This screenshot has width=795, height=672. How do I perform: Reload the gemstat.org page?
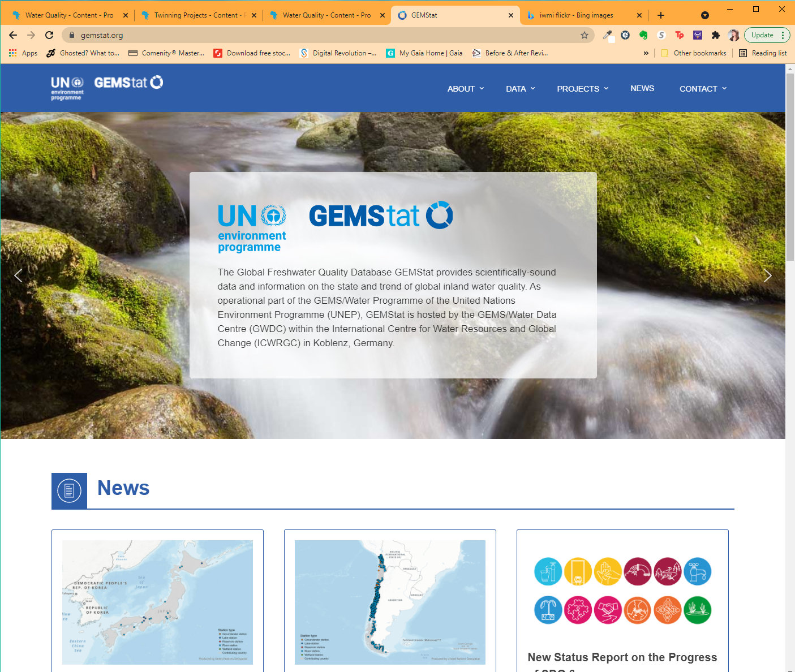(49, 35)
